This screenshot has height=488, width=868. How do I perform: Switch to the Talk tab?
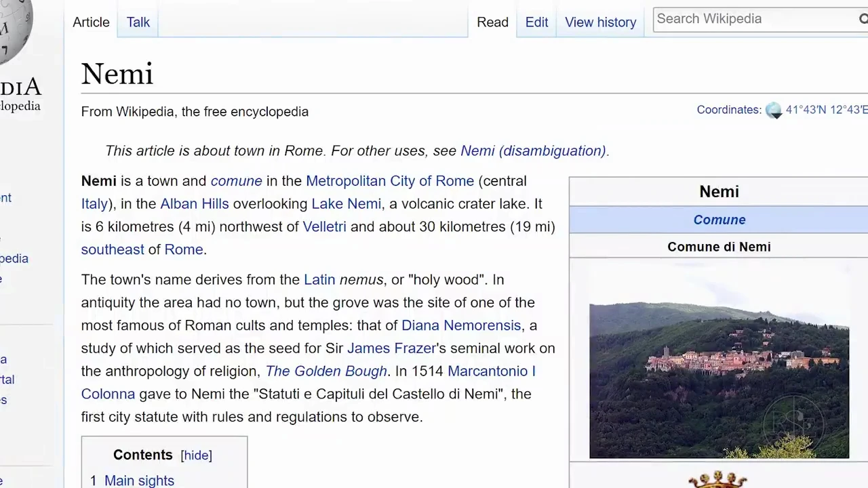coord(138,22)
